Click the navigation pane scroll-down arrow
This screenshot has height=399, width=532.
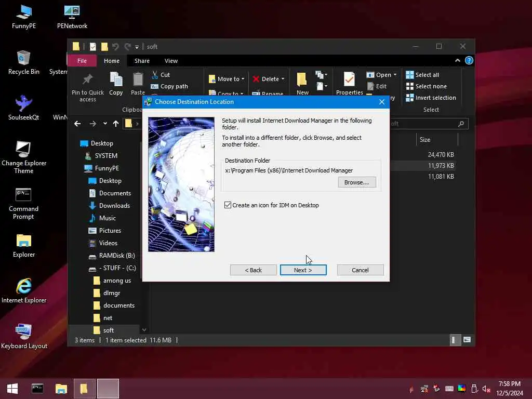pos(144,330)
